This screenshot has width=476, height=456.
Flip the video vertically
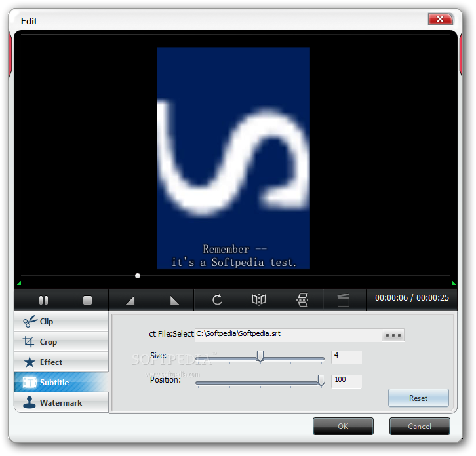click(302, 300)
